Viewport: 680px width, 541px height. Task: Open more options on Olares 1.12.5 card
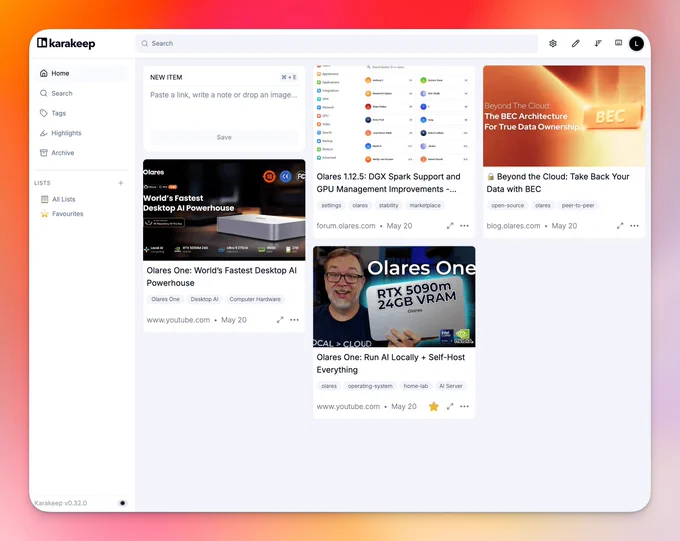pos(464,226)
